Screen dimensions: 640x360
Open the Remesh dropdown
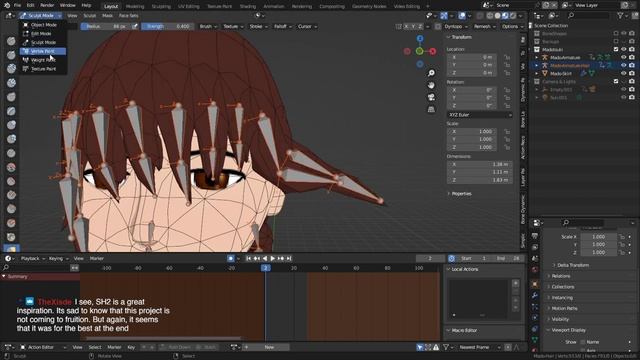[x=484, y=26]
